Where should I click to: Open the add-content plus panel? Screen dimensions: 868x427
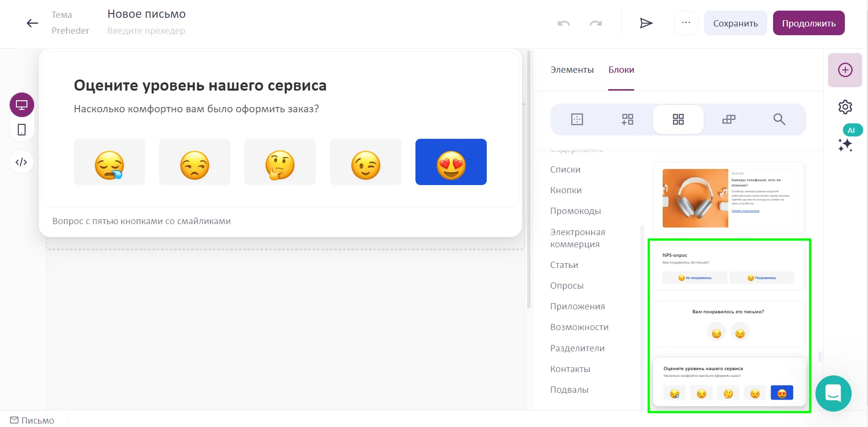(845, 70)
